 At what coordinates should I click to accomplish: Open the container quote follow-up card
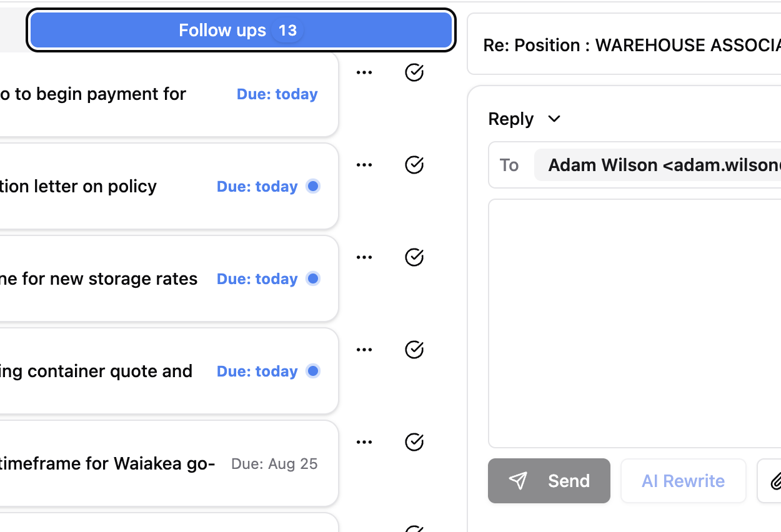coord(125,371)
